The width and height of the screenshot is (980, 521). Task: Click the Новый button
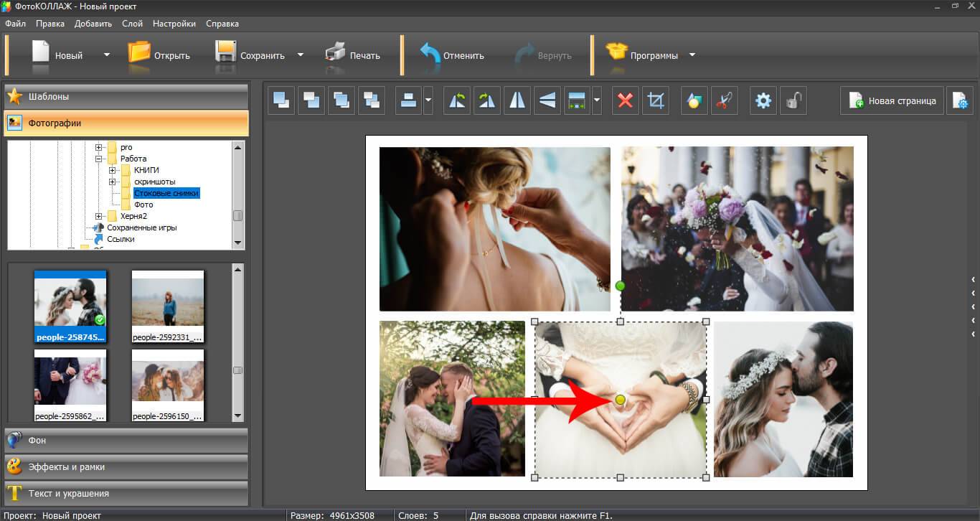(57, 55)
